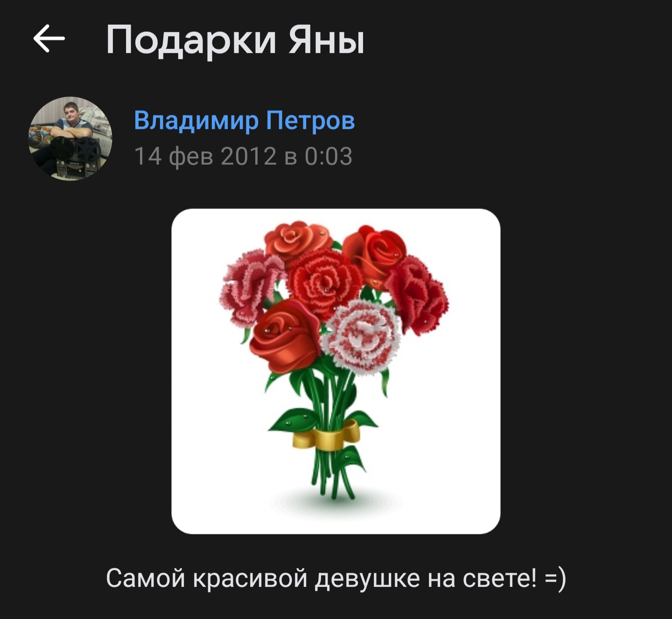This screenshot has height=619, width=672.
Task: Click the surname 'Петров' in blue
Action: coord(311,120)
